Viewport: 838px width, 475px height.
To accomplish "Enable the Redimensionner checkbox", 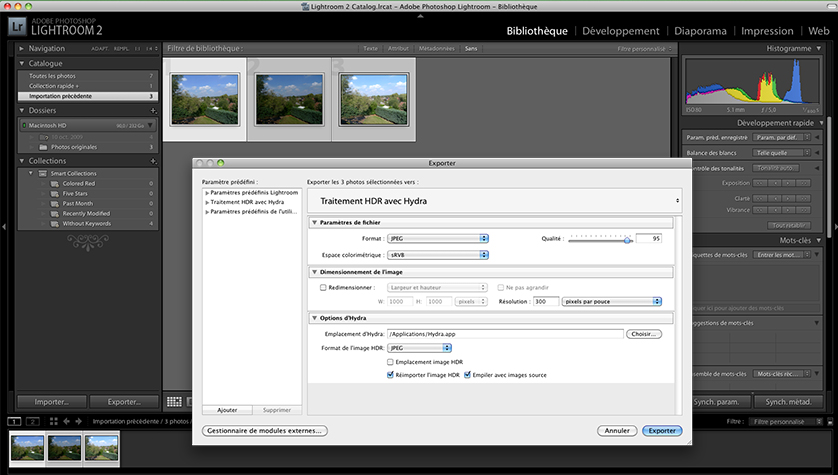I will 323,287.
